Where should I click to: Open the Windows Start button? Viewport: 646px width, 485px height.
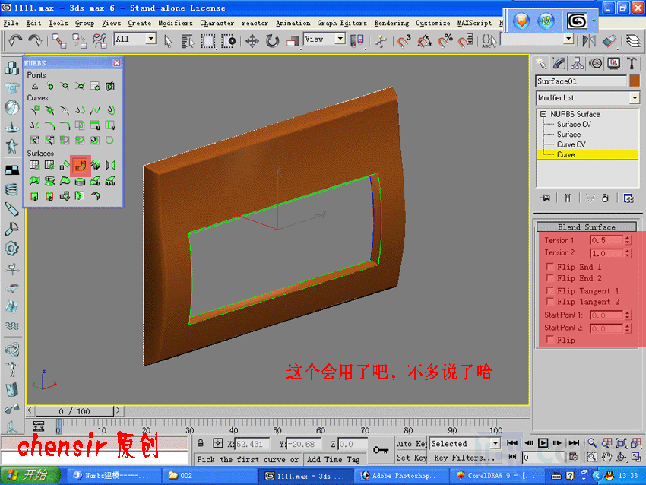point(30,476)
